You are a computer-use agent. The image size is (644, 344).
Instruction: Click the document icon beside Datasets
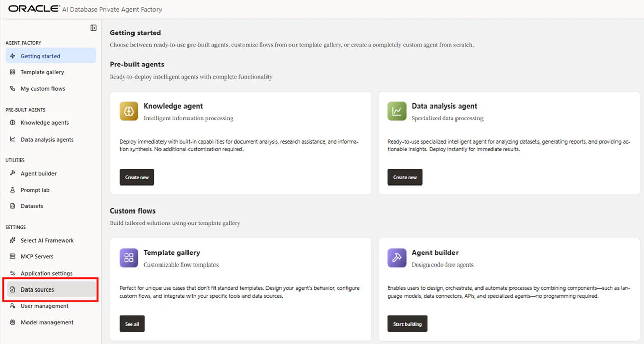pyautogui.click(x=13, y=206)
